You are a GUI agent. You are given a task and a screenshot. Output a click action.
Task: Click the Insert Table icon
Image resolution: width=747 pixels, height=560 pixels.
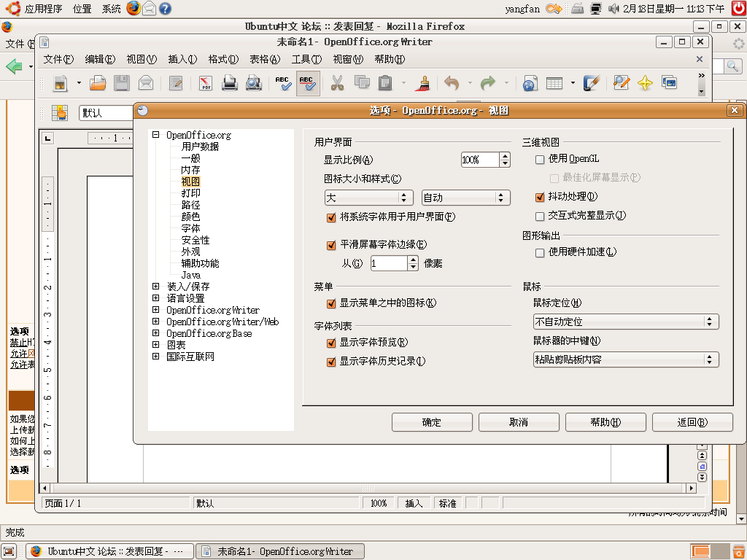point(554,83)
